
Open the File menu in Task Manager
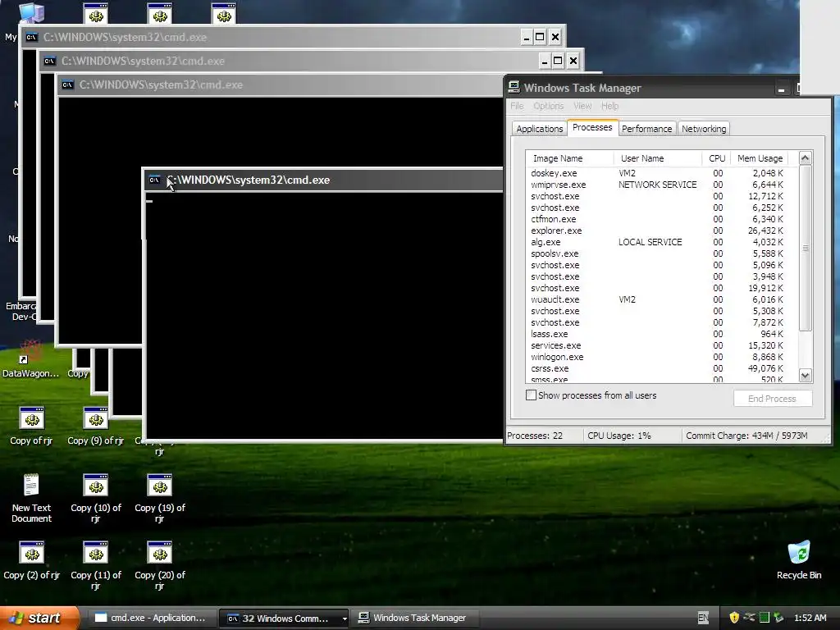517,106
